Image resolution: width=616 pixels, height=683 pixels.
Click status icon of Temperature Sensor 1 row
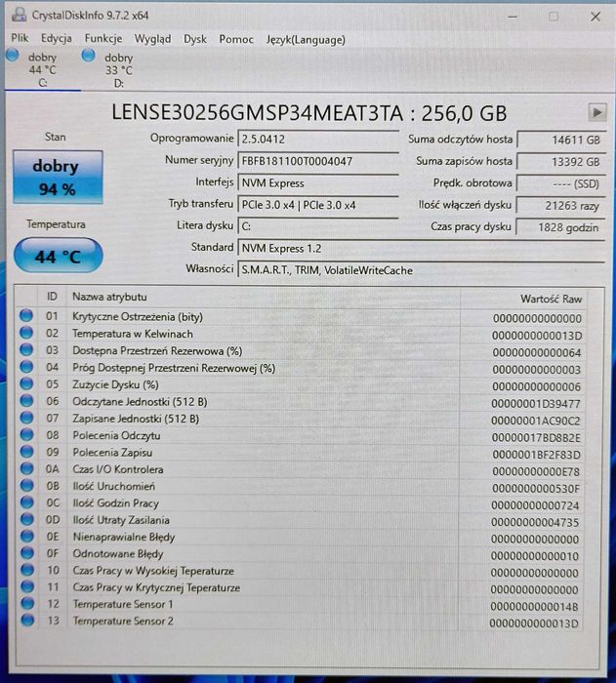pos(27,603)
